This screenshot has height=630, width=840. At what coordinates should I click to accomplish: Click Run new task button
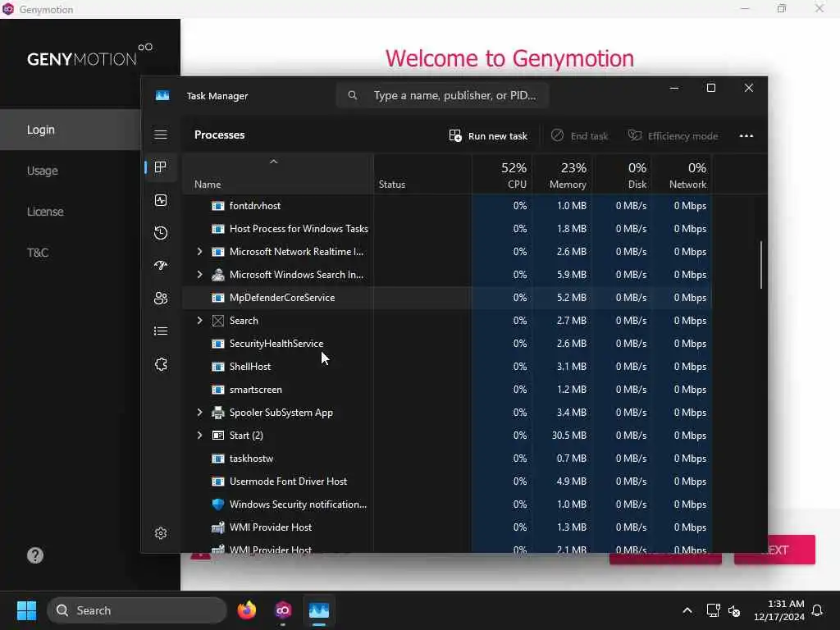pos(488,136)
